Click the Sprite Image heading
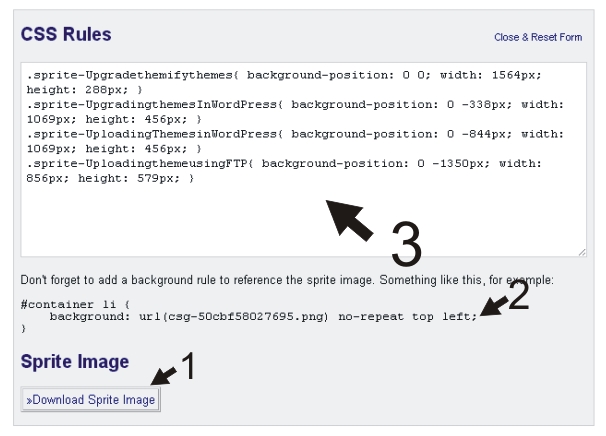 (x=74, y=361)
